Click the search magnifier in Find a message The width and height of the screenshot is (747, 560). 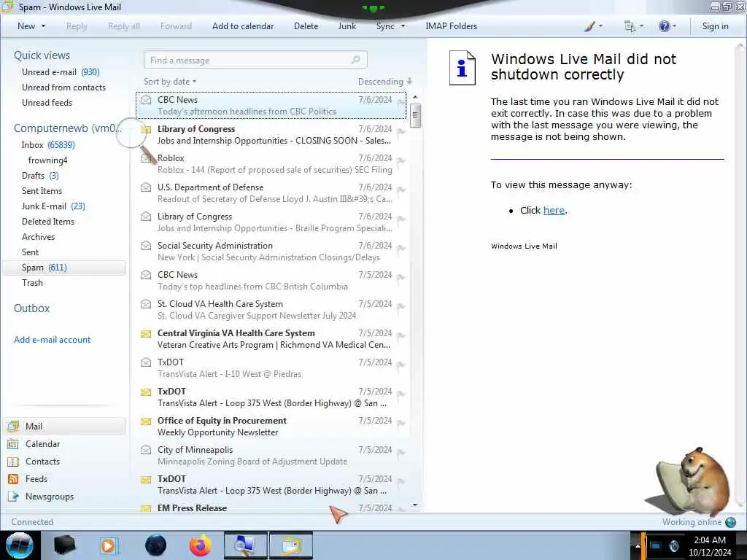tap(355, 60)
